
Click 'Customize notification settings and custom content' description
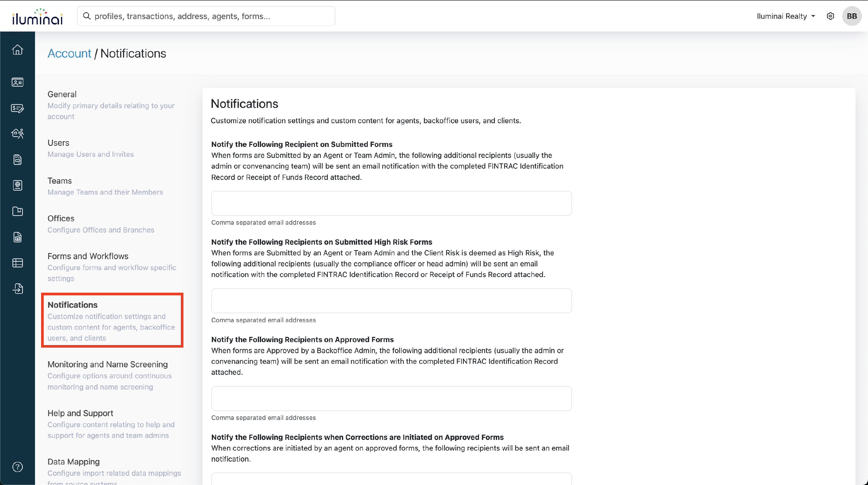(366, 121)
